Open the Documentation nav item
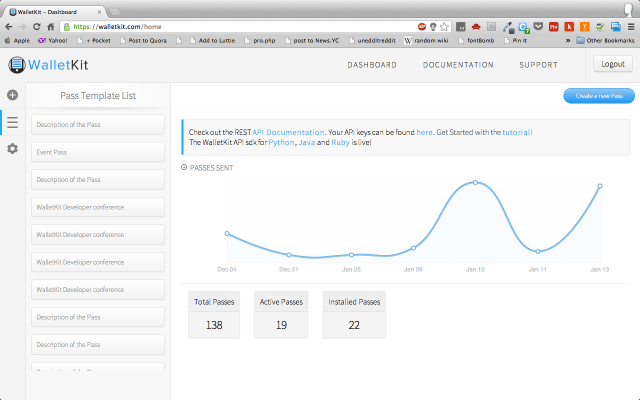The width and height of the screenshot is (640, 400). tap(458, 65)
